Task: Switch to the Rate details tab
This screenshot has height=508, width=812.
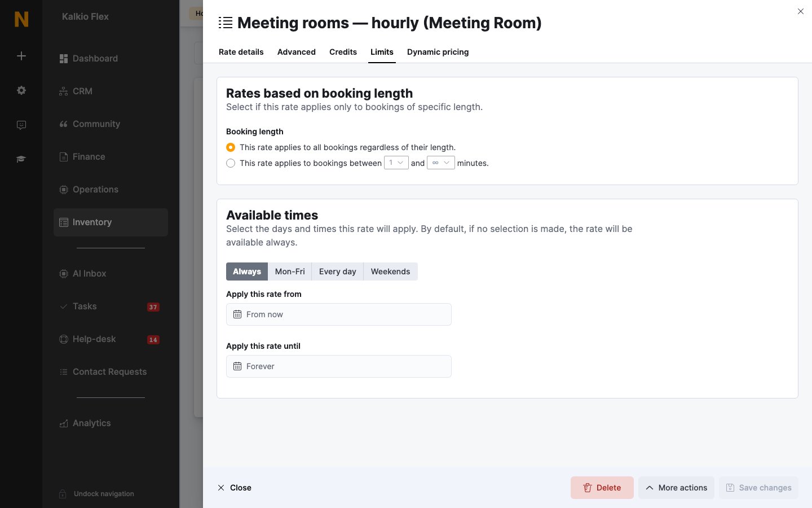Action: coord(241,52)
